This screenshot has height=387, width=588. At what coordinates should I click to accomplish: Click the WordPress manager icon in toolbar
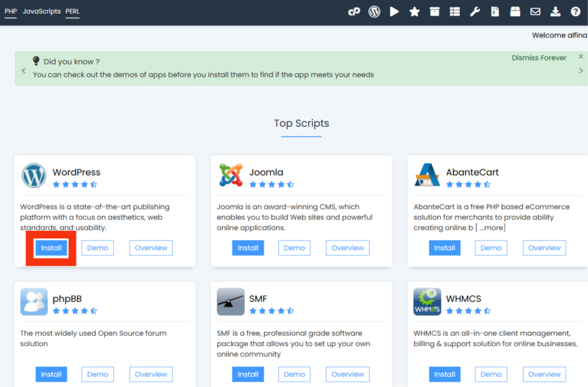(374, 11)
